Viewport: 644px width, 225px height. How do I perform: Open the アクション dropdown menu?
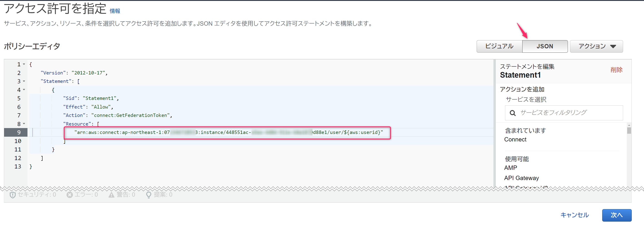596,46
